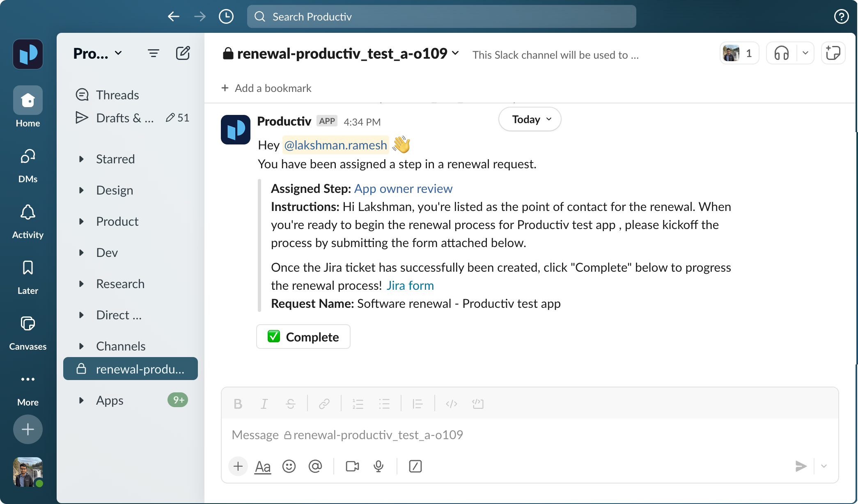This screenshot has width=858, height=504.
Task: Toggle italic formatting in message composer
Action: coord(264,404)
